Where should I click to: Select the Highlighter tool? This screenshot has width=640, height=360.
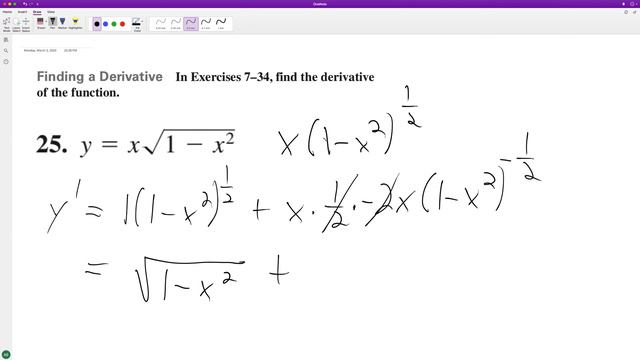pyautogui.click(x=75, y=23)
